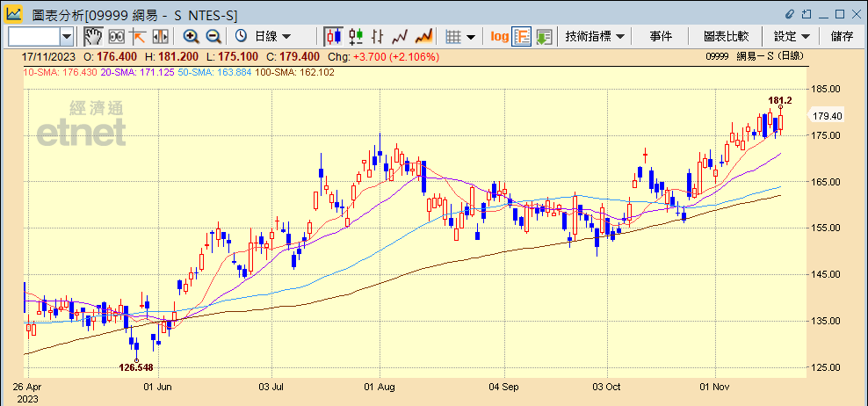Select the orange arrow pointer tool
This screenshot has width=868, height=406.
(x=138, y=36)
